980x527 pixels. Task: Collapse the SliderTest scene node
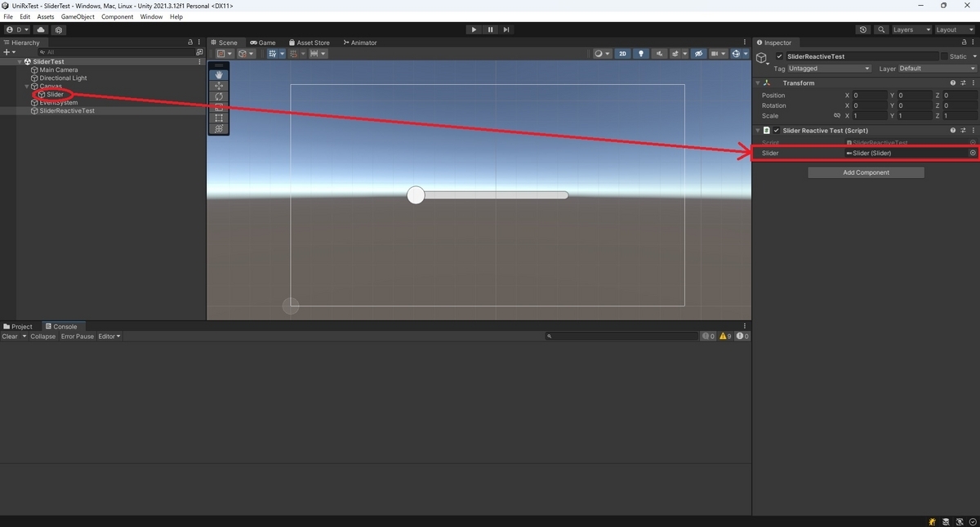[20, 62]
